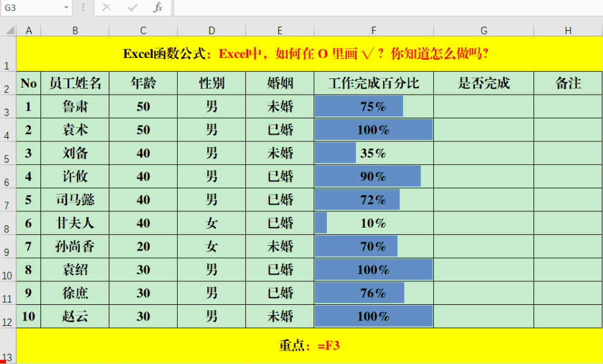Select row 12 header
This screenshot has height=364, width=603.
[8, 316]
